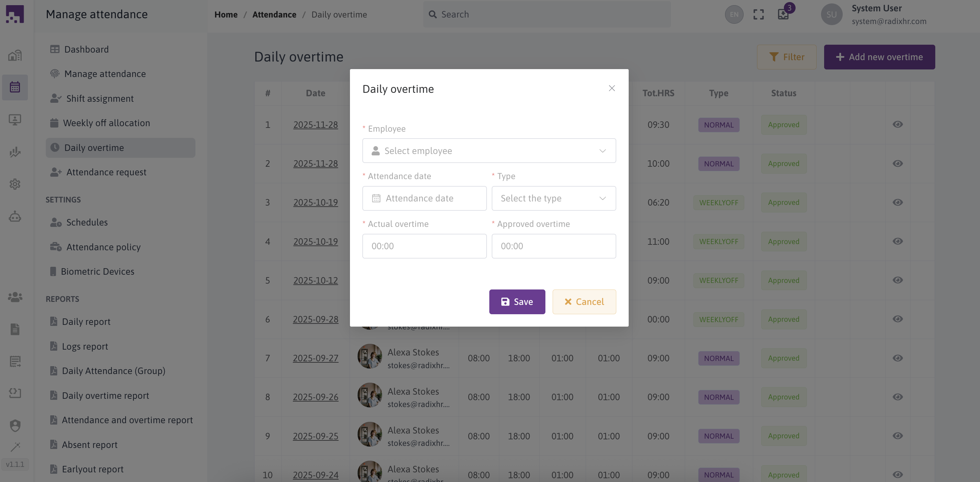Open Shift assignment in sidebar menu
Screen dimensions: 980x482
click(x=100, y=98)
